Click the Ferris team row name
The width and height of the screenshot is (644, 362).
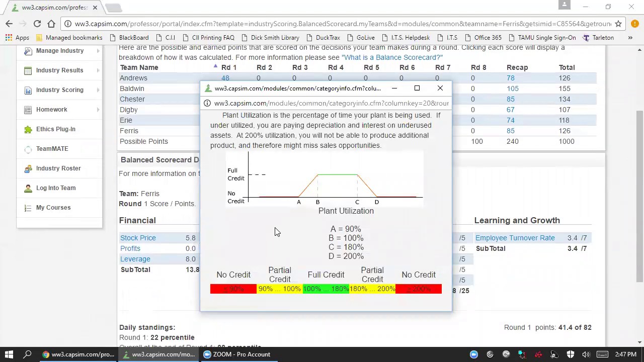tap(129, 131)
